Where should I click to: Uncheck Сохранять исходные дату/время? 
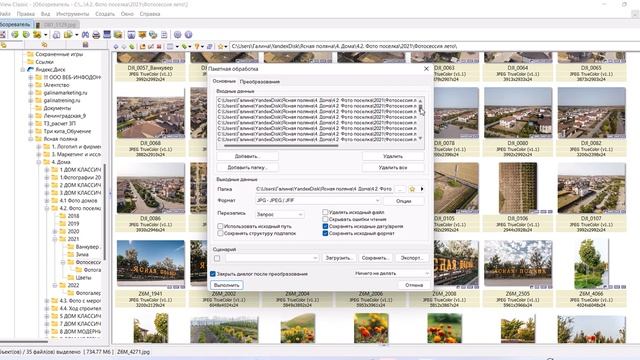pos(325,226)
